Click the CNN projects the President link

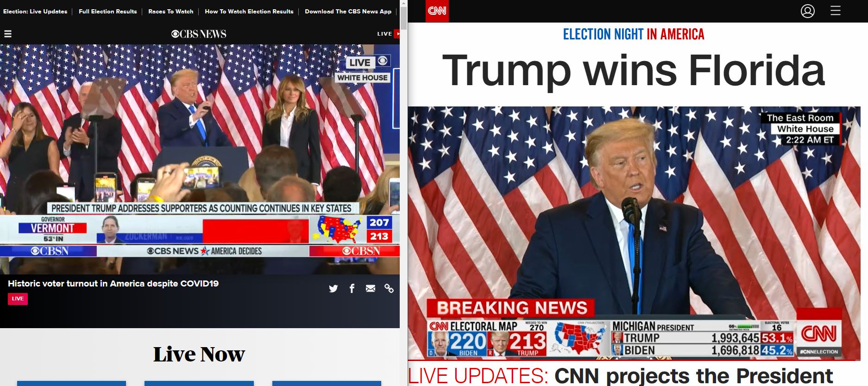[693, 376]
